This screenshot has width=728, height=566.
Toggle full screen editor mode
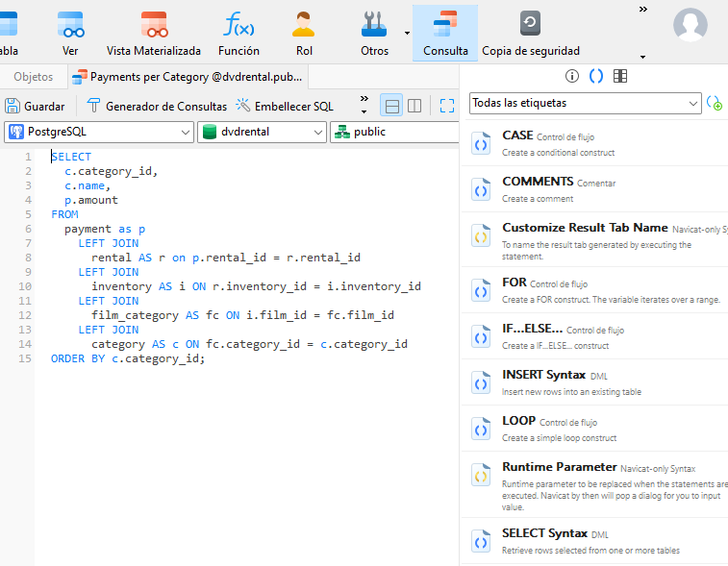[446, 107]
